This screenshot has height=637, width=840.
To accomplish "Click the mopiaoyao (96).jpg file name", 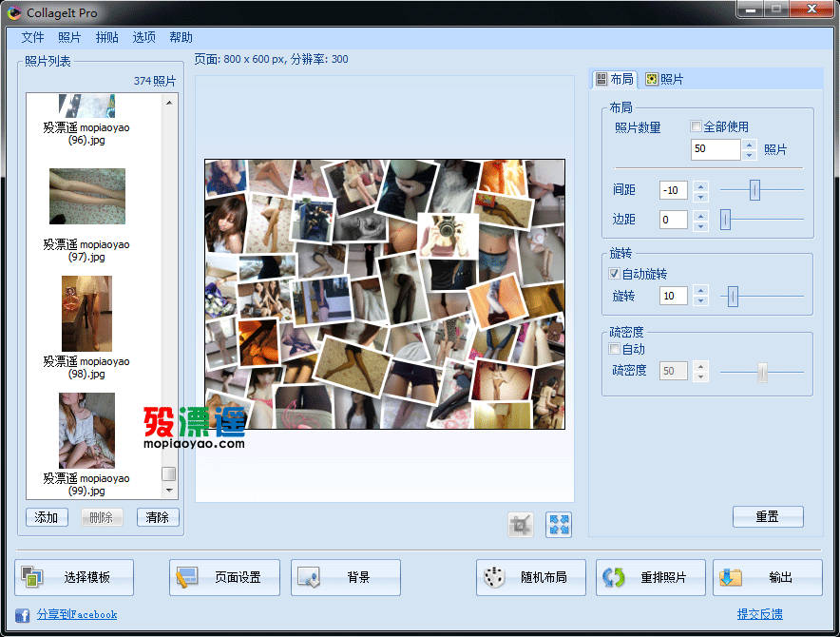I will tap(86, 133).
